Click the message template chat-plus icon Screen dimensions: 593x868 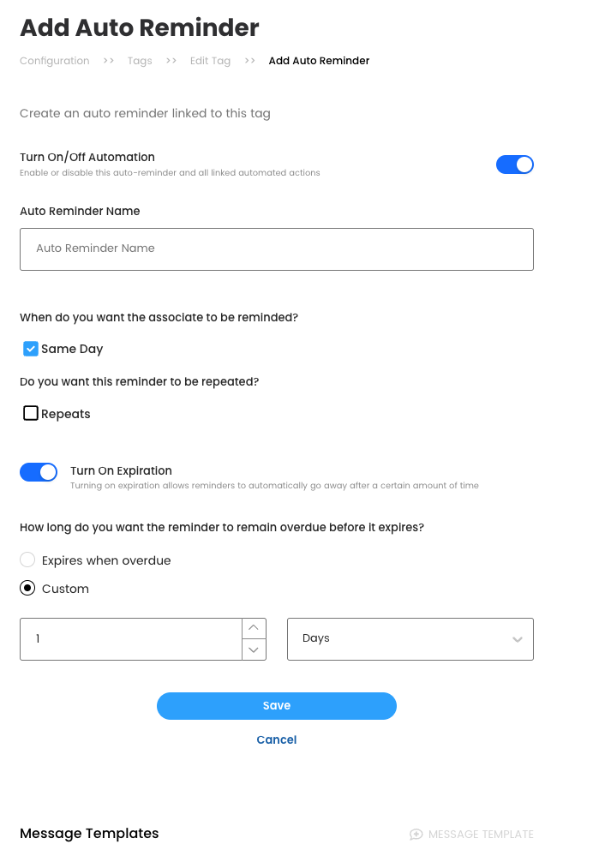pos(416,834)
